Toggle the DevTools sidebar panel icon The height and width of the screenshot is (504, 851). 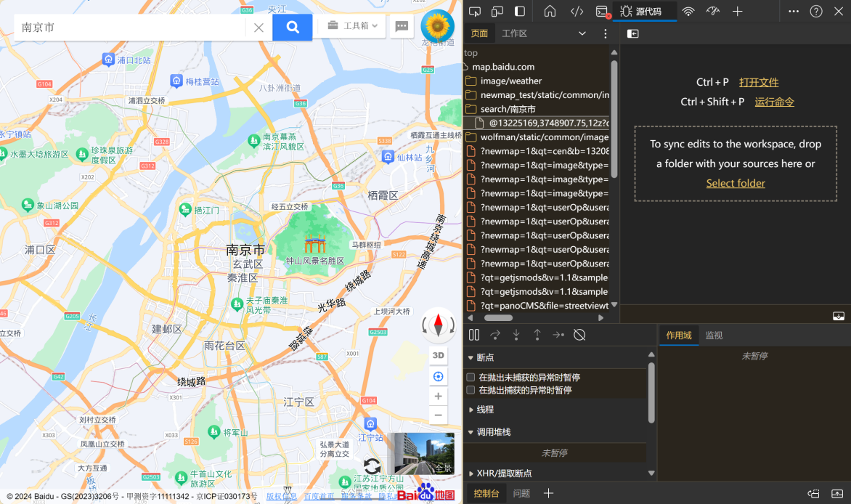[520, 12]
